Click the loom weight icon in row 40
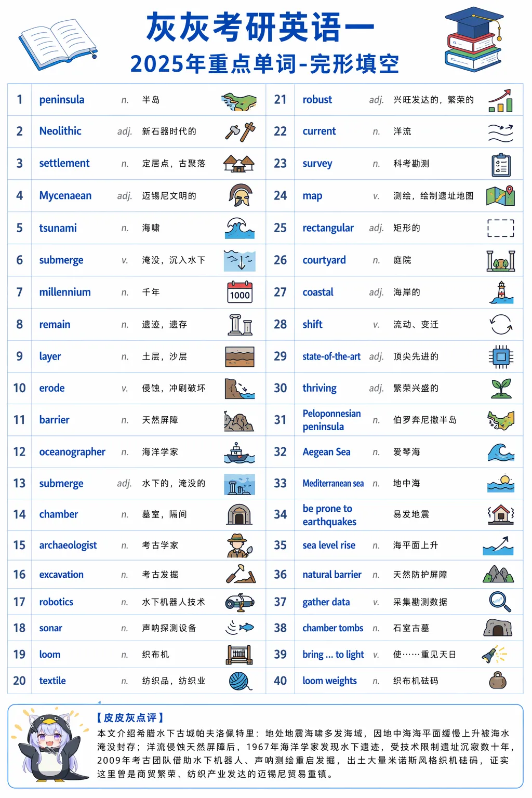Screen dimensions: 532x798 (498, 681)
